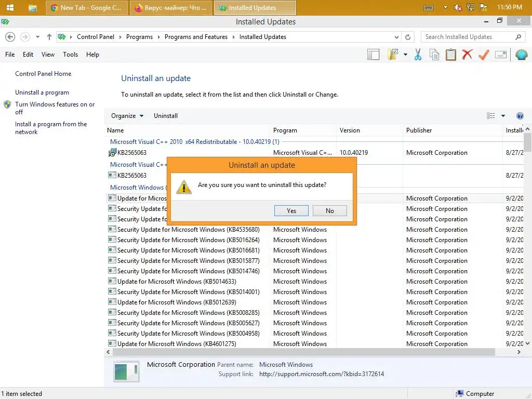
Task: Open the File menu
Action: click(10, 55)
